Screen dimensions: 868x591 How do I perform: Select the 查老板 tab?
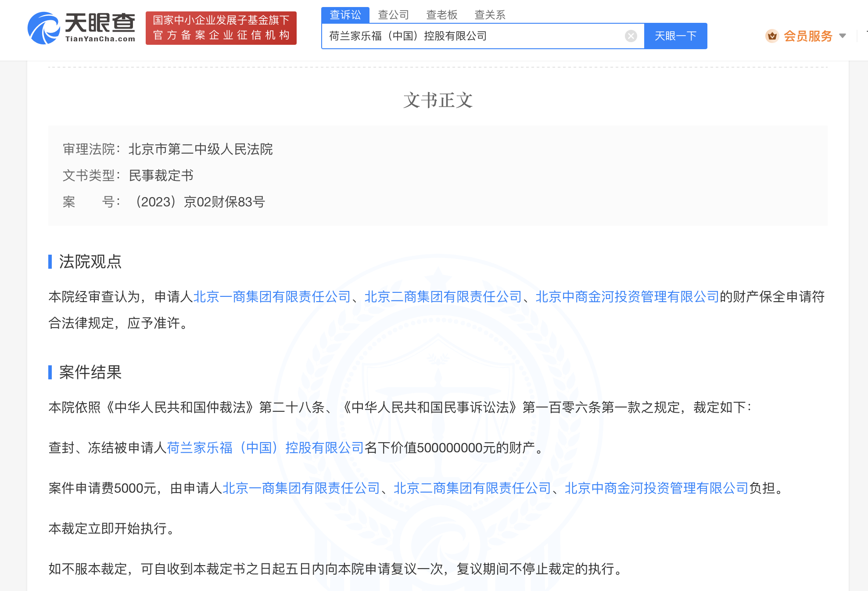pyautogui.click(x=441, y=15)
